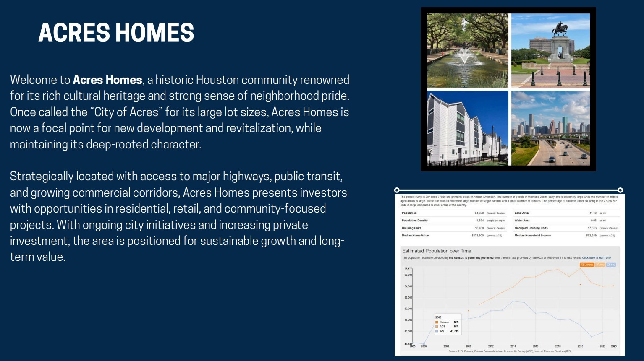Click the orange Census swatch in the 2006 tooltip
The width and height of the screenshot is (644, 361).
coord(437,322)
